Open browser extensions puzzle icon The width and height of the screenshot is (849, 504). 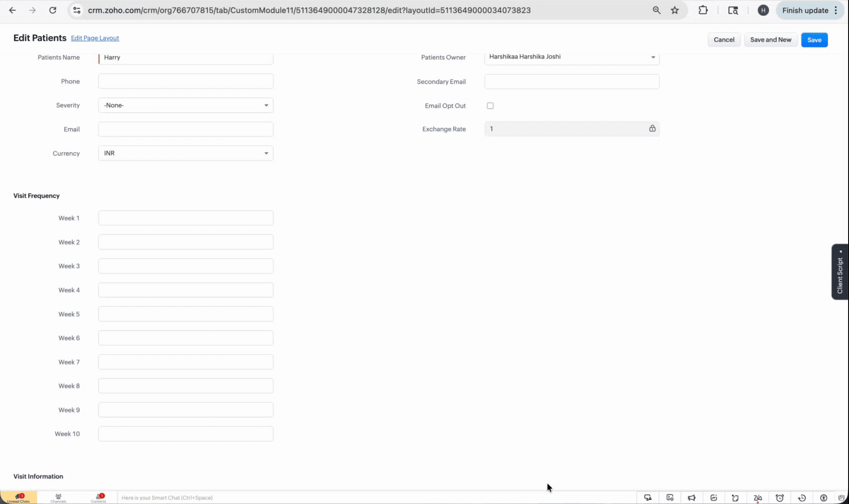(703, 10)
